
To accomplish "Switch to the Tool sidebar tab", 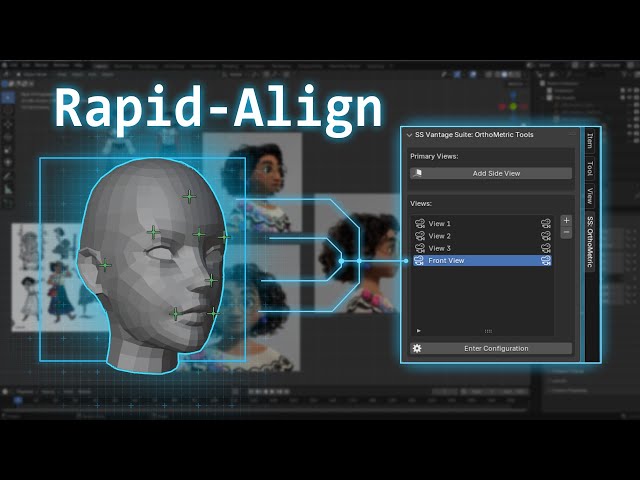I will point(590,168).
